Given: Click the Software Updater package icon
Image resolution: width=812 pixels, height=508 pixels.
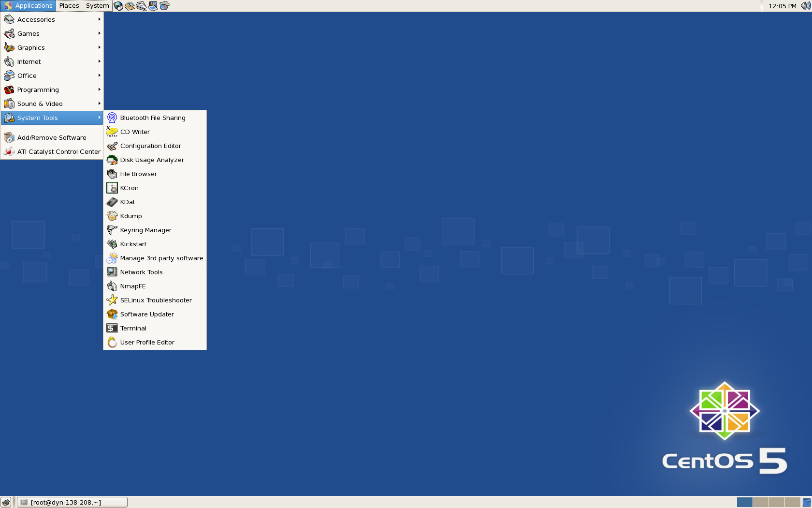Looking at the screenshot, I should (x=112, y=314).
